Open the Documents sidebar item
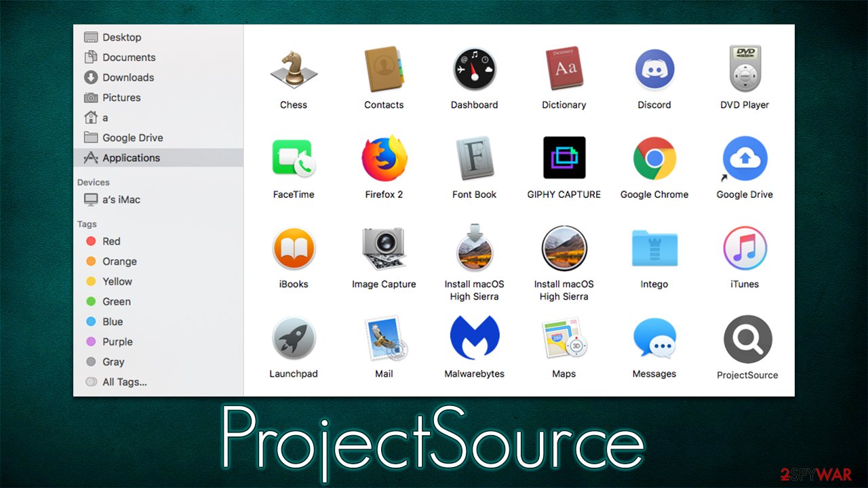This screenshot has width=868, height=488. 130,57
